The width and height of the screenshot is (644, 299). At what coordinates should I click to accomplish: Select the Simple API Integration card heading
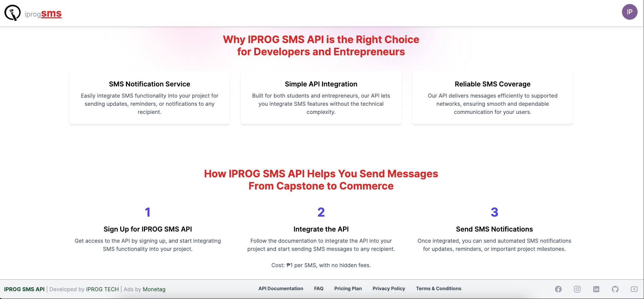[x=321, y=84]
